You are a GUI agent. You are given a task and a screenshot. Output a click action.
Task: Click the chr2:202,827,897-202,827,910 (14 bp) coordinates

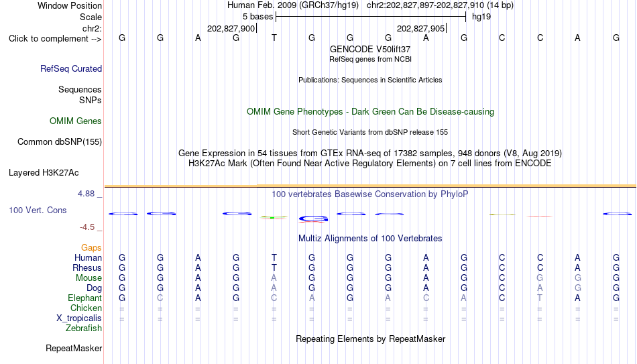pyautogui.click(x=440, y=5)
